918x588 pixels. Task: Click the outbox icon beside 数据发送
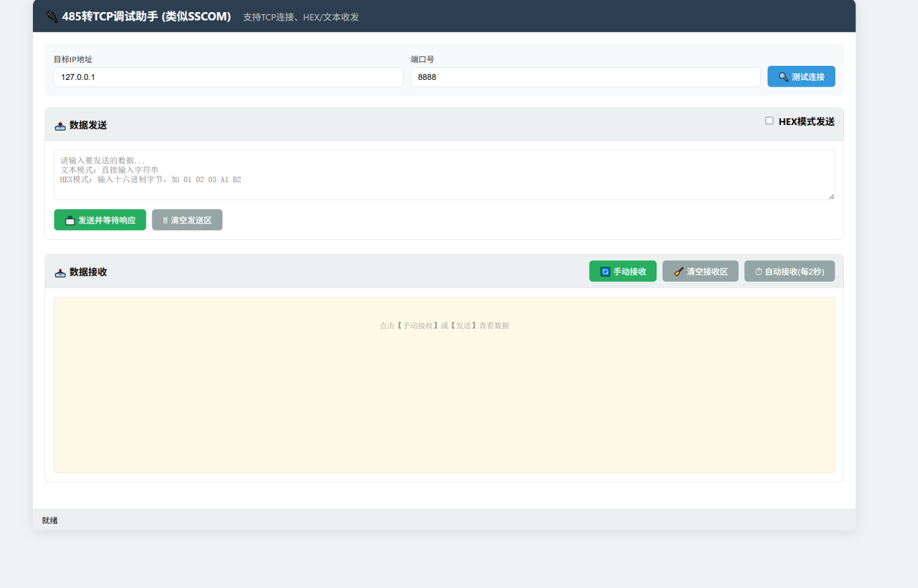pyautogui.click(x=60, y=126)
